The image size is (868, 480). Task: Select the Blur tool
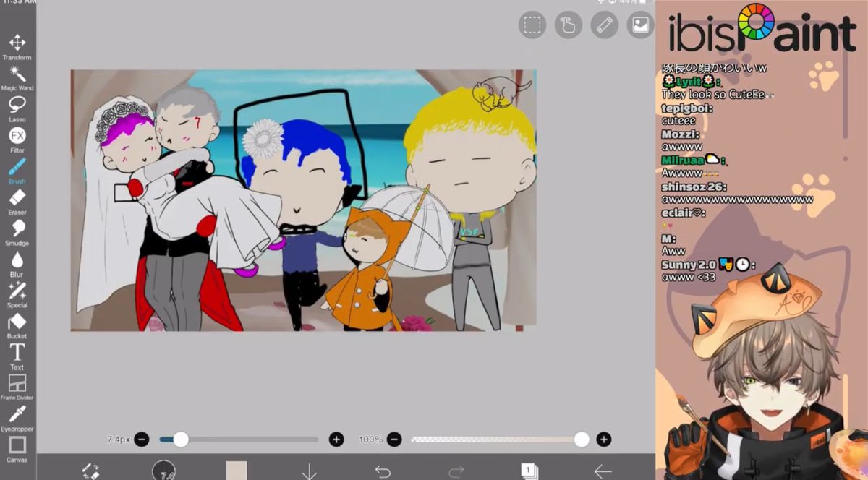coord(17,265)
